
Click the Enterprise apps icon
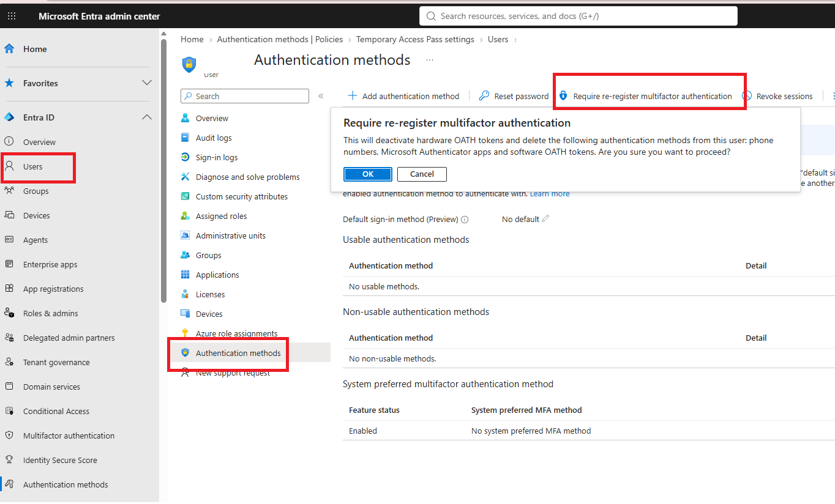[9, 264]
